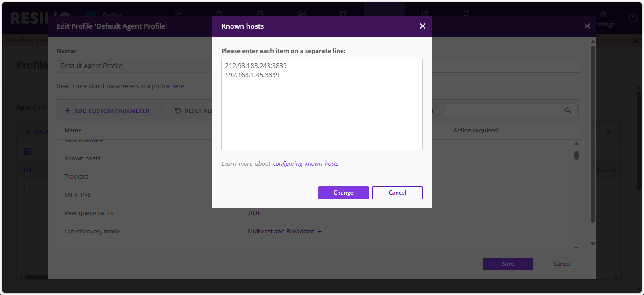Click the parameter list scroll-down arrow
The height and width of the screenshot is (295, 644).
click(x=577, y=248)
